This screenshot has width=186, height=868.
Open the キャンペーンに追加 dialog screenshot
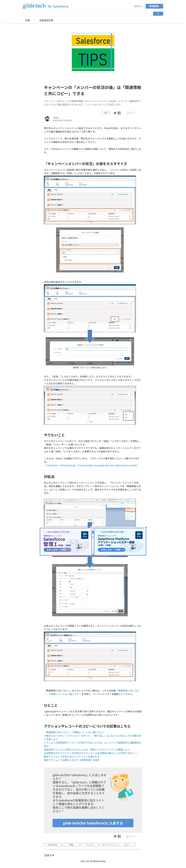[90, 250]
